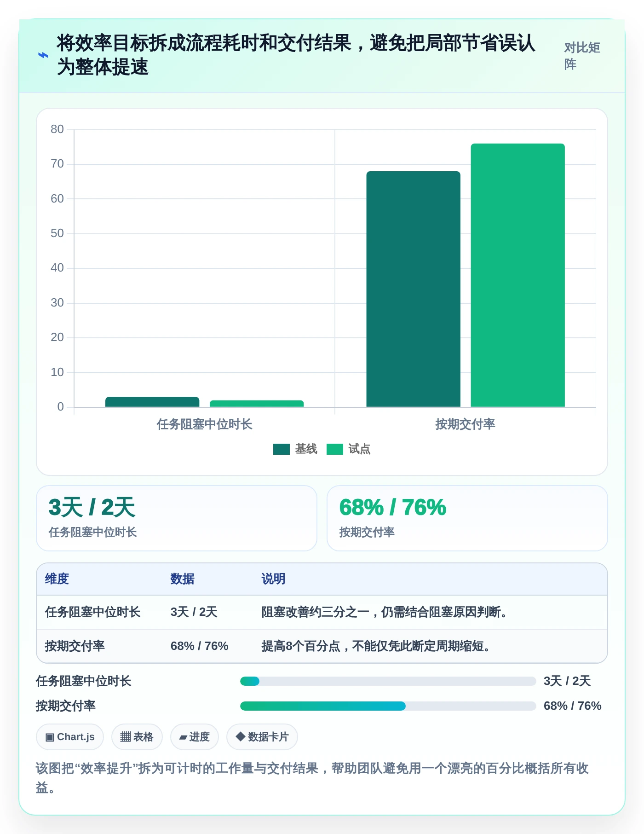Click the note starting 提高8个百分点
The height and width of the screenshot is (834, 644).
tap(376, 646)
